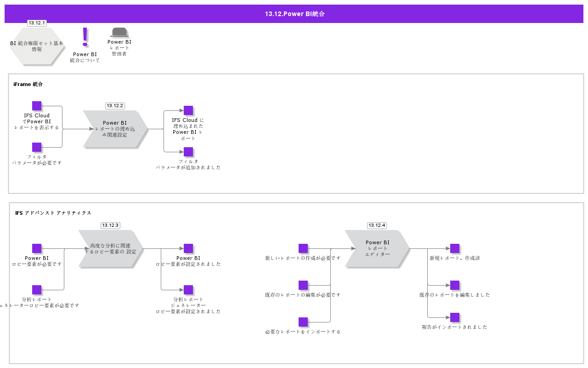Click the 13.12.2 number tag
588x368 pixels.
pyautogui.click(x=115, y=106)
